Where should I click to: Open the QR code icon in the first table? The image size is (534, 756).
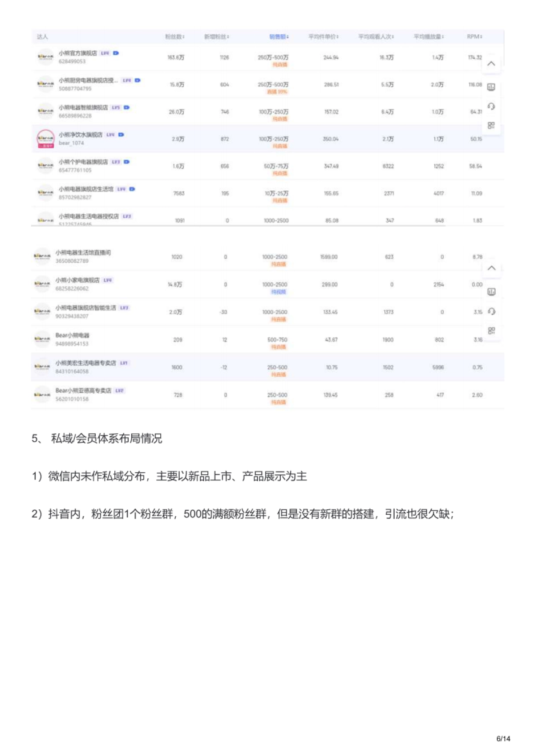(x=491, y=126)
